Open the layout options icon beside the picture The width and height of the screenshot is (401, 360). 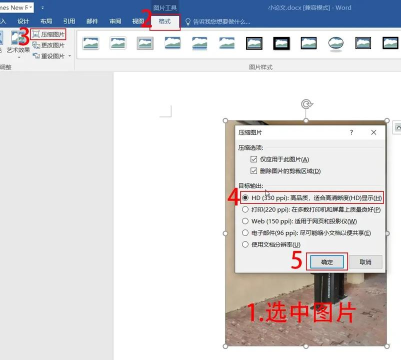point(397,127)
